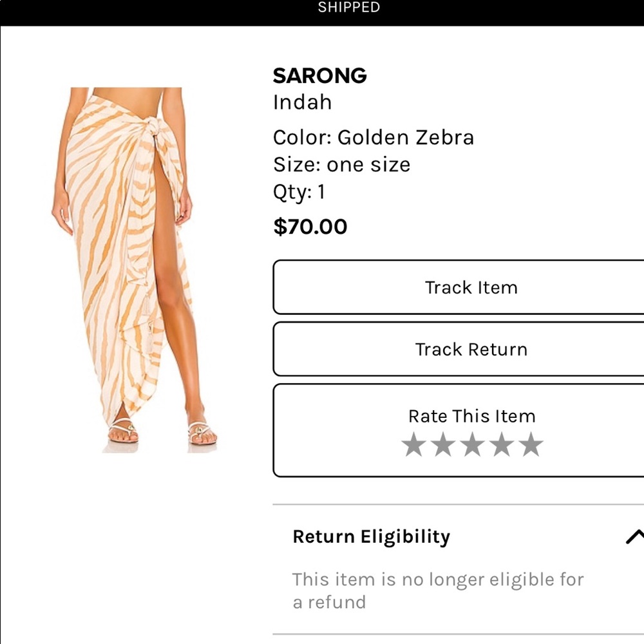Click the no longer eligible refund message

(x=438, y=590)
